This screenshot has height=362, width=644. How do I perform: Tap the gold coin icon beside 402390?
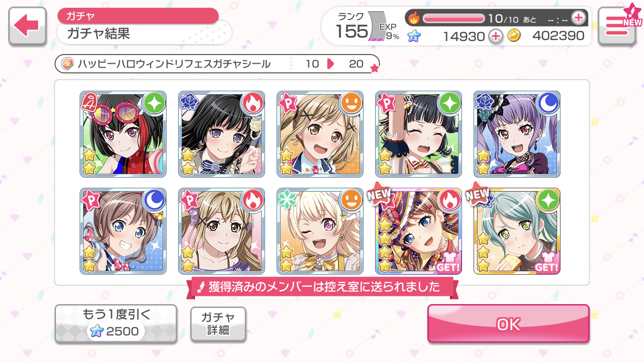click(x=514, y=36)
